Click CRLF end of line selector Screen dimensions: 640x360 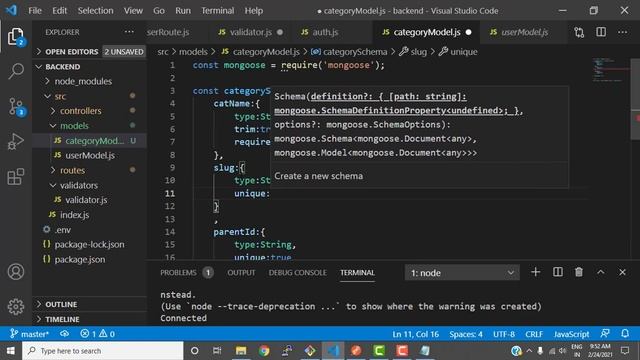[534, 334]
